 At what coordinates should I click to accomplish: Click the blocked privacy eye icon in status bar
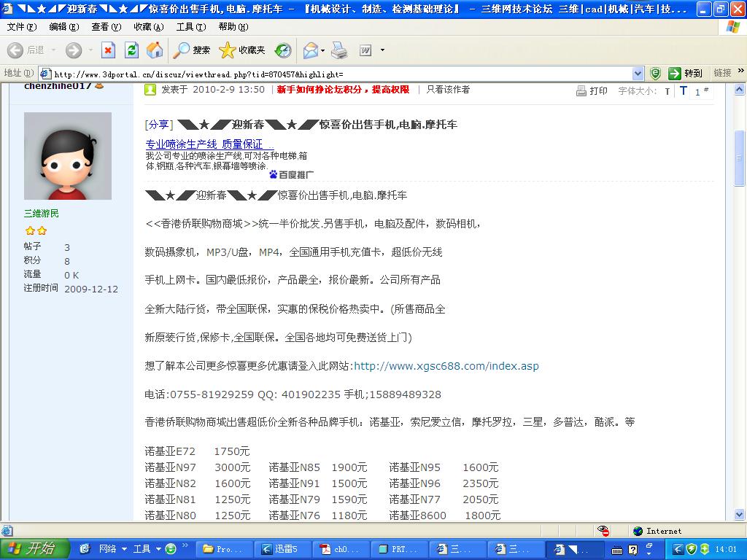603,531
